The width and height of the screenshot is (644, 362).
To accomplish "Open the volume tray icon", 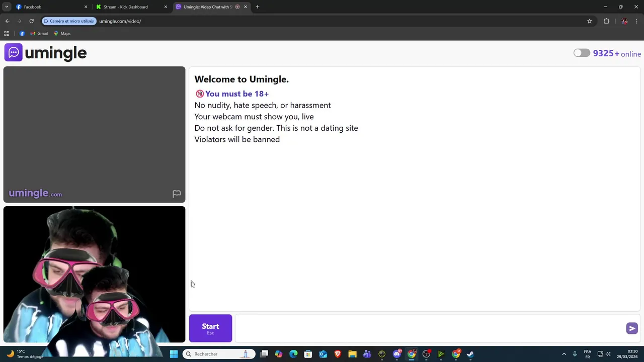I will [608, 354].
